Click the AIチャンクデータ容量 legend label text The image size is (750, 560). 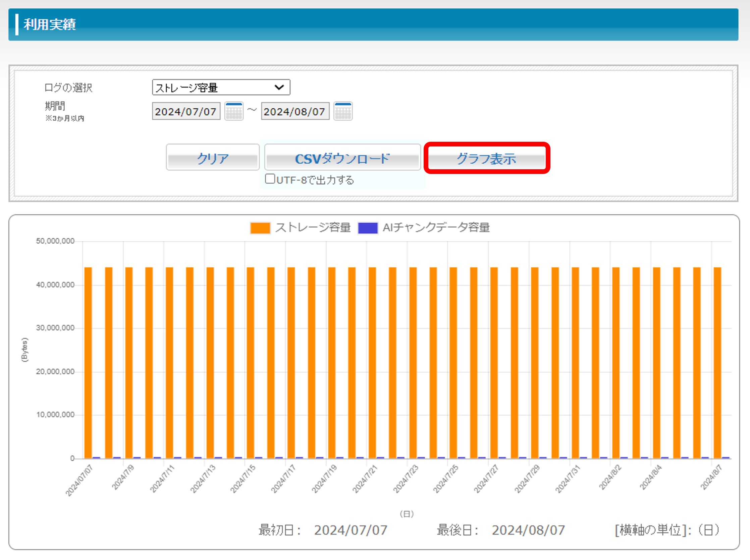(436, 228)
